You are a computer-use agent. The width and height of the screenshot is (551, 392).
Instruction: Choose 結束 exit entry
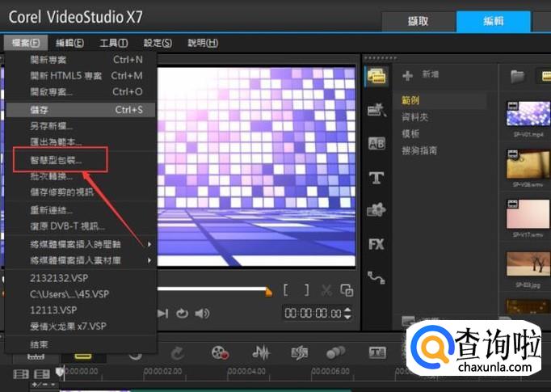point(81,344)
